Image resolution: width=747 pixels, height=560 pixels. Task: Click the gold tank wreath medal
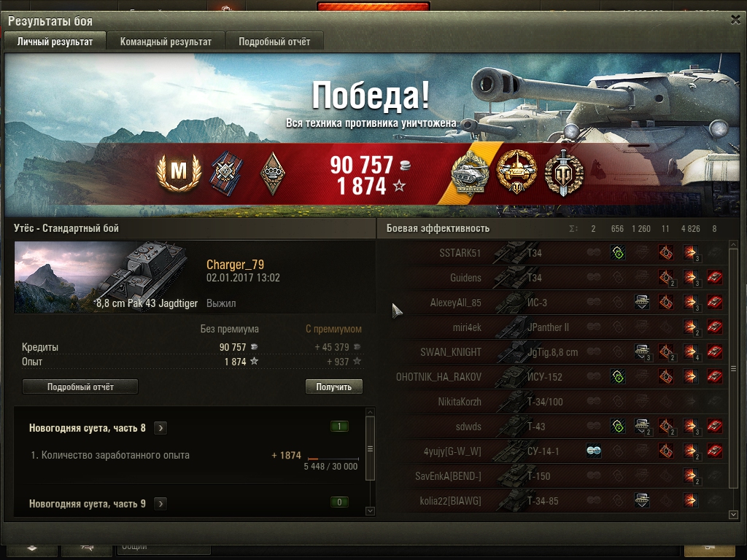tap(517, 172)
